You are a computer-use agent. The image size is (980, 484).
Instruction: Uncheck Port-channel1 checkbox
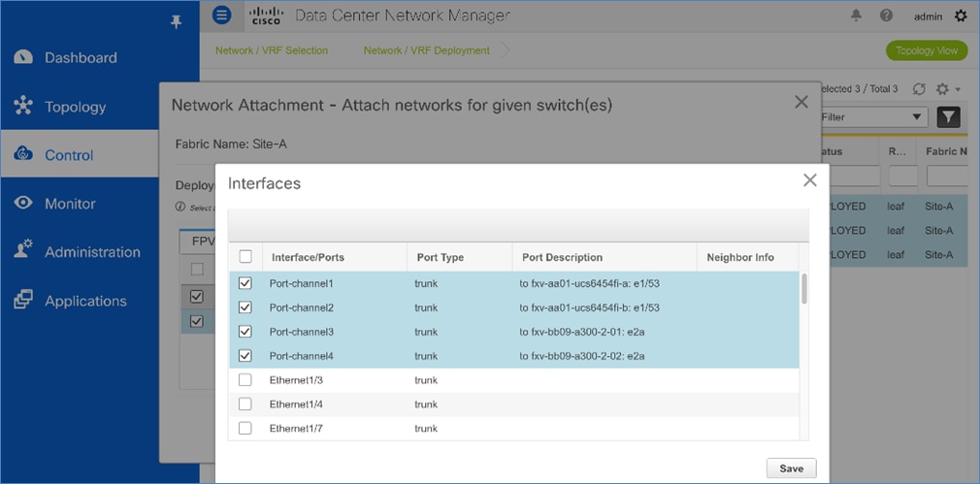point(245,283)
